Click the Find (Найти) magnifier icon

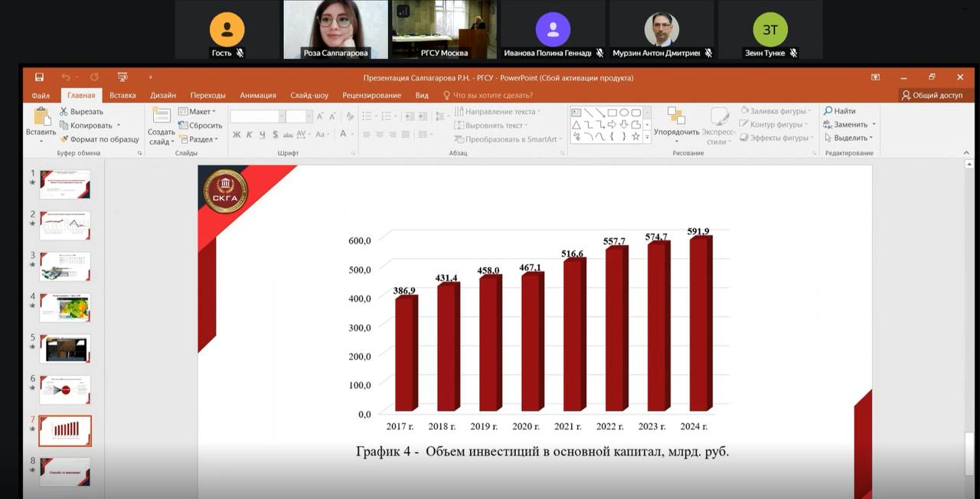828,111
